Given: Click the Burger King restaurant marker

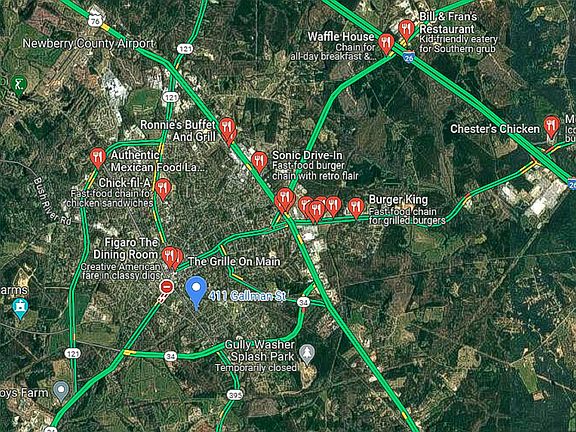Looking at the screenshot, I should pos(356,208).
